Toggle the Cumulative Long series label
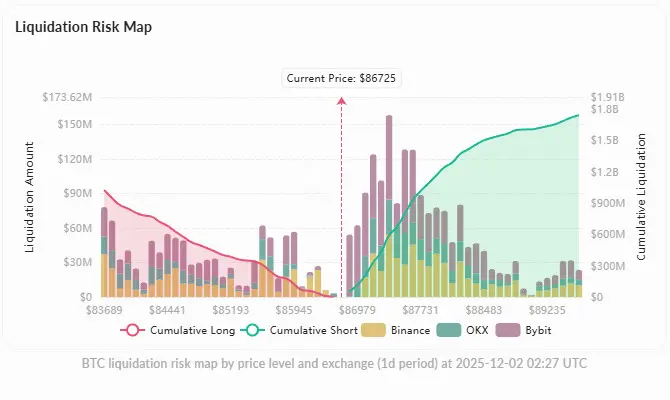 (x=193, y=330)
